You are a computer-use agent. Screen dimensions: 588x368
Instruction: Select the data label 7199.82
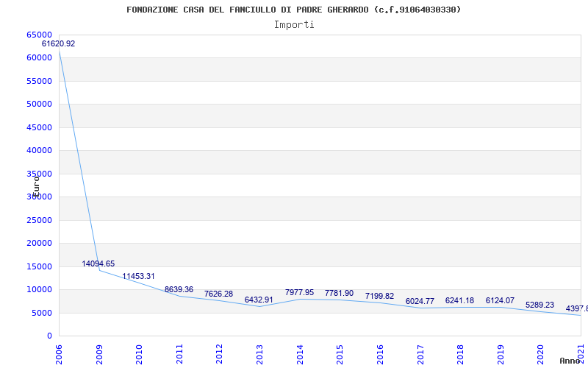tap(379, 297)
